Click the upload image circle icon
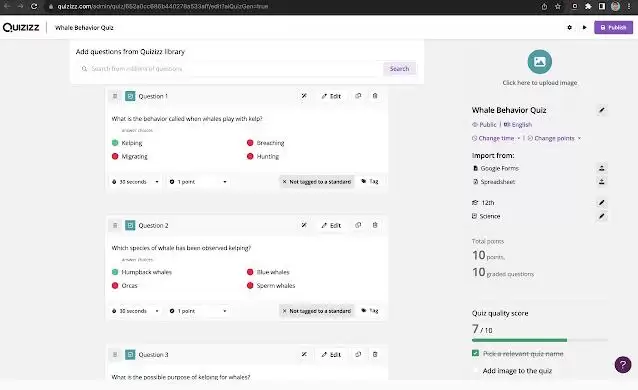This screenshot has height=390, width=638. (x=540, y=62)
